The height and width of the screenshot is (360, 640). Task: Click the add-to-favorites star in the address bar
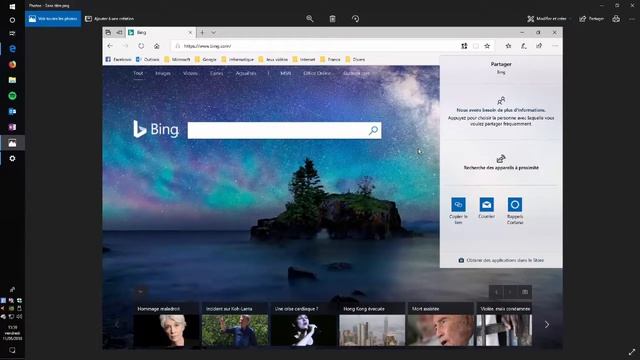487,46
